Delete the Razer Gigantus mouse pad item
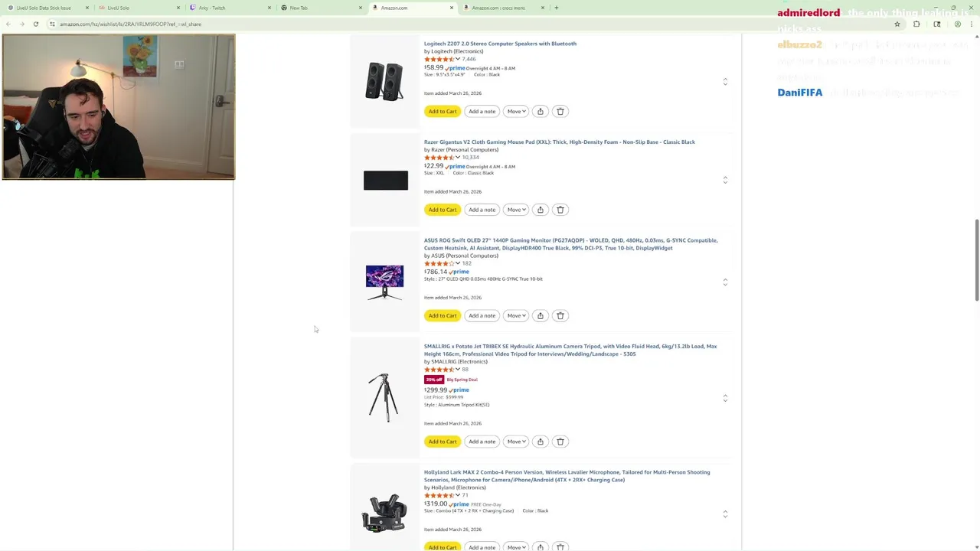This screenshot has width=980, height=551. coord(560,210)
